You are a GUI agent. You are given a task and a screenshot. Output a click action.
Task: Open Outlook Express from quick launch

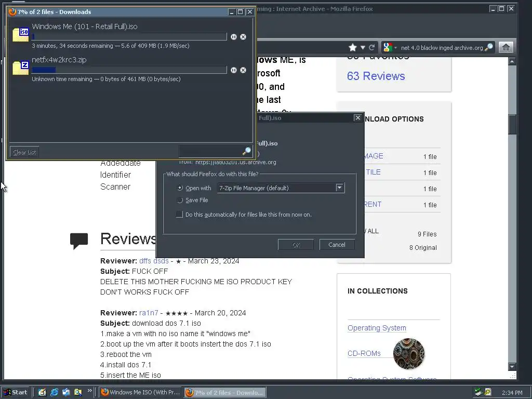click(x=66, y=393)
